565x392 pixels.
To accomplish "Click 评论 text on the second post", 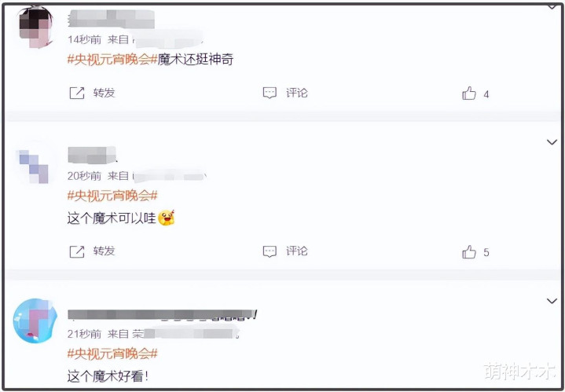I will click(297, 251).
